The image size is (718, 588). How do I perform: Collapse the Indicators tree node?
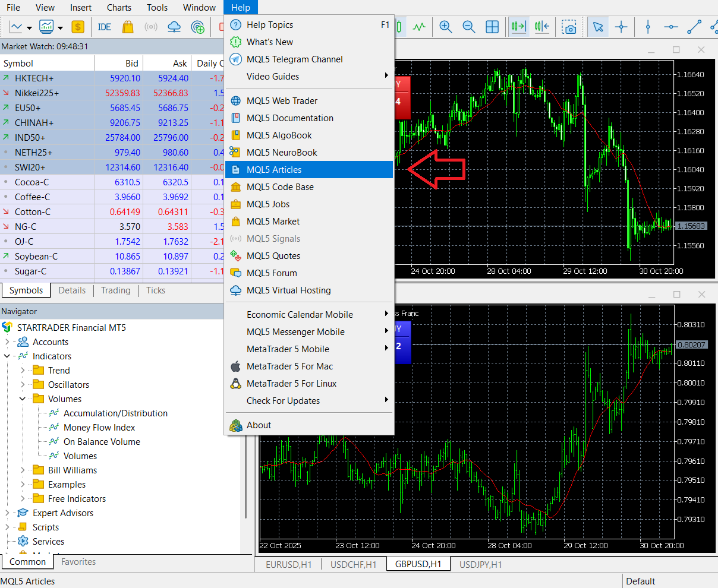point(8,356)
